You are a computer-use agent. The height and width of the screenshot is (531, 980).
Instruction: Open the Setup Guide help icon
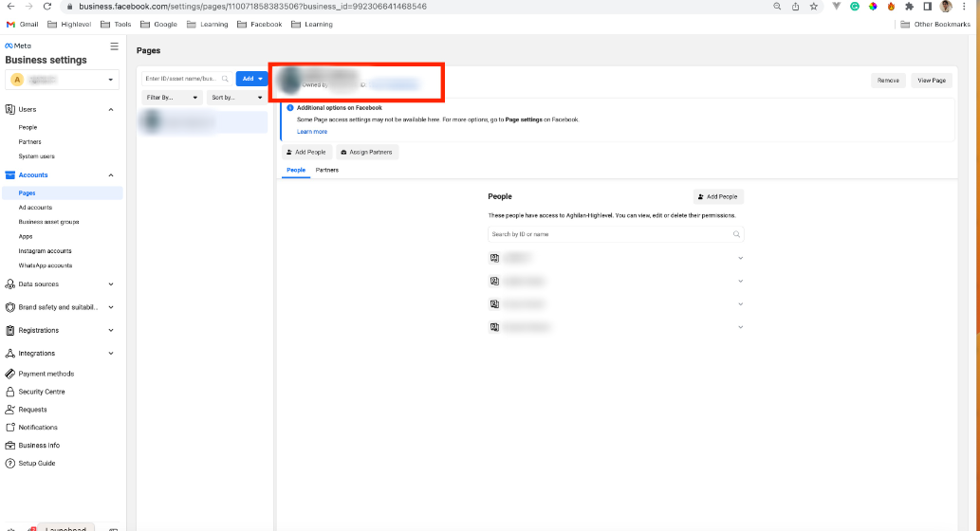(x=10, y=464)
